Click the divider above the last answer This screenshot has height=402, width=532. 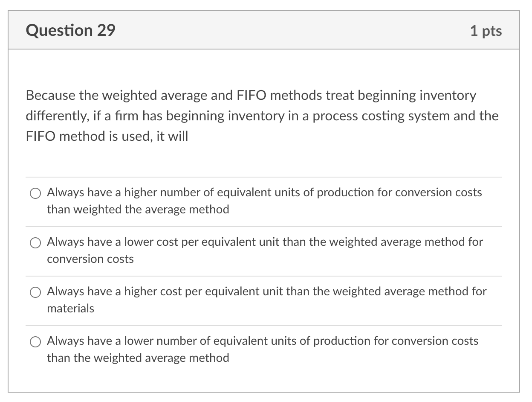tap(264, 325)
